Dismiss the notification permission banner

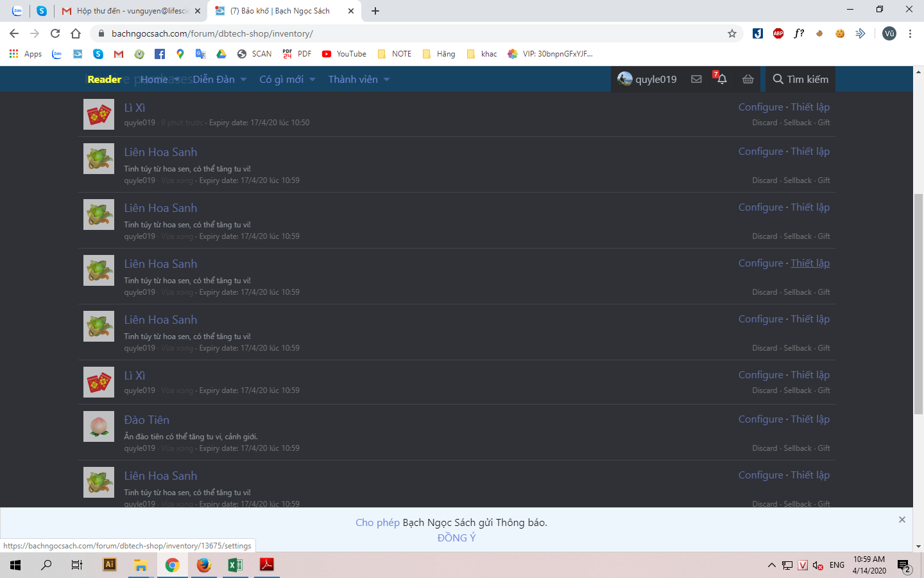[902, 520]
